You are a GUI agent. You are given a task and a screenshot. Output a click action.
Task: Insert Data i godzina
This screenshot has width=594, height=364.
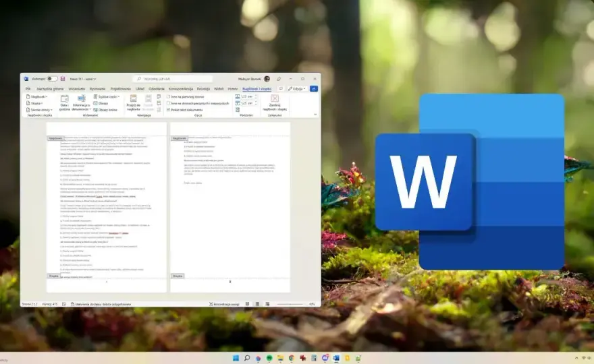click(x=65, y=102)
